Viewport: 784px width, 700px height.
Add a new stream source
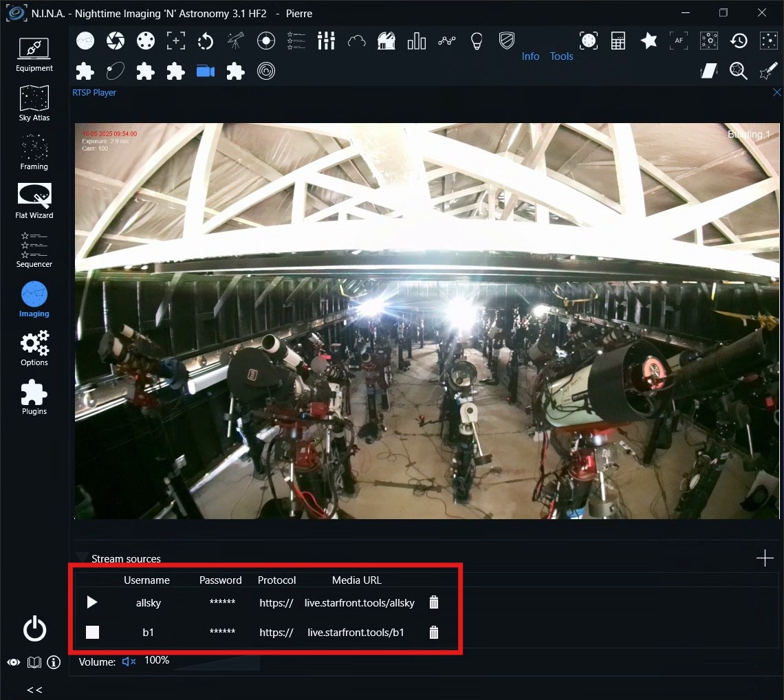(765, 558)
